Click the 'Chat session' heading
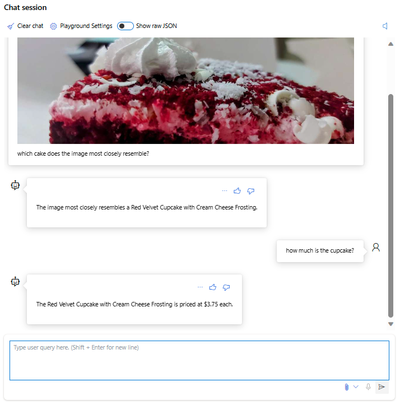 click(25, 7)
